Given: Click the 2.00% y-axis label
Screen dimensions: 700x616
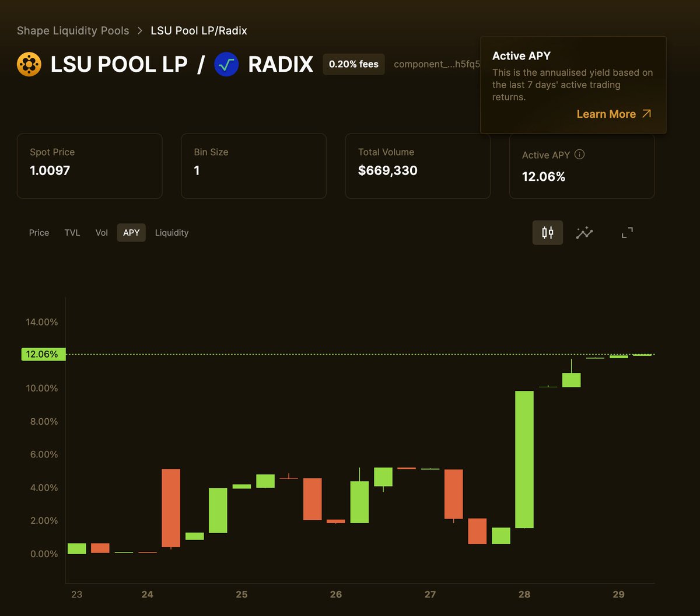Looking at the screenshot, I should point(44,521).
